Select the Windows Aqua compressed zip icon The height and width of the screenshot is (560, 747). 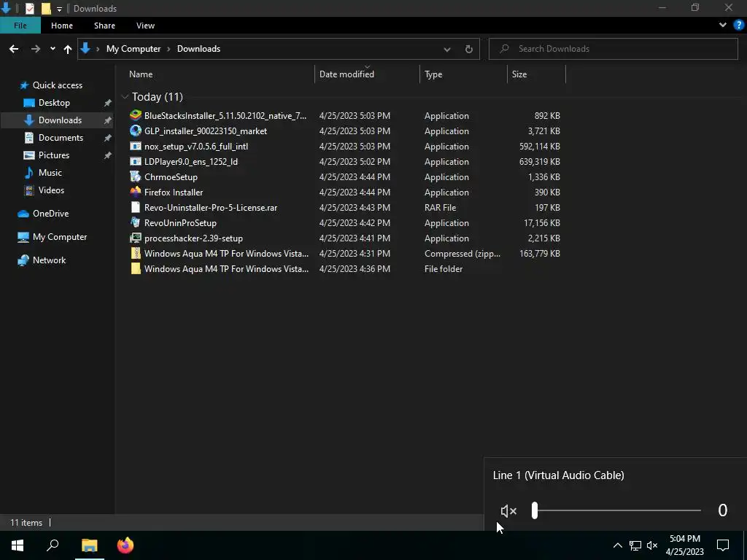[136, 253]
